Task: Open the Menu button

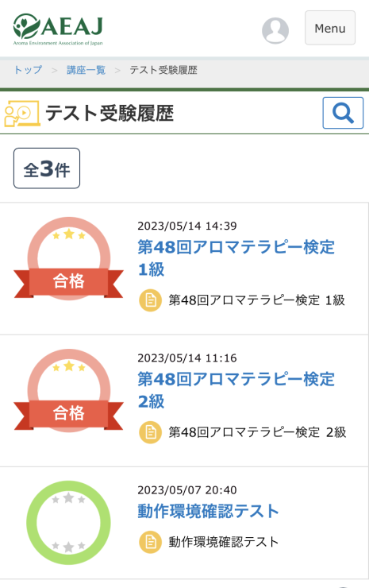Action: pyautogui.click(x=330, y=28)
